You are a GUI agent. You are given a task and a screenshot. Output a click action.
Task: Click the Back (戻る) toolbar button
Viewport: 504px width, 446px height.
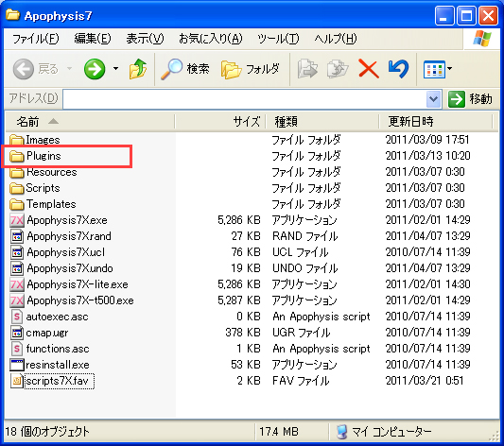[35, 69]
